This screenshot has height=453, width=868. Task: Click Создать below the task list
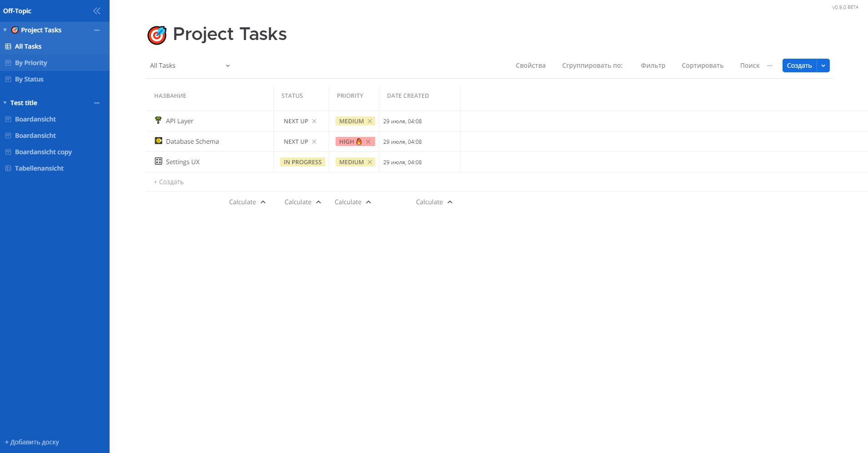coord(168,181)
